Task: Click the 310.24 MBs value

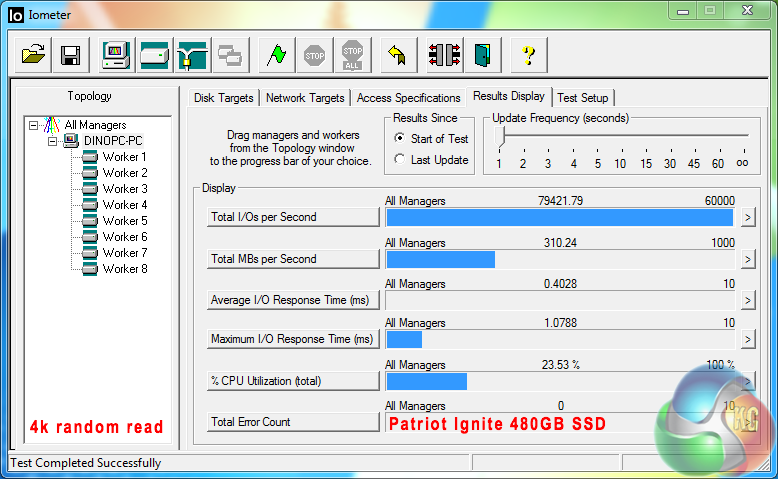Action: click(x=560, y=243)
